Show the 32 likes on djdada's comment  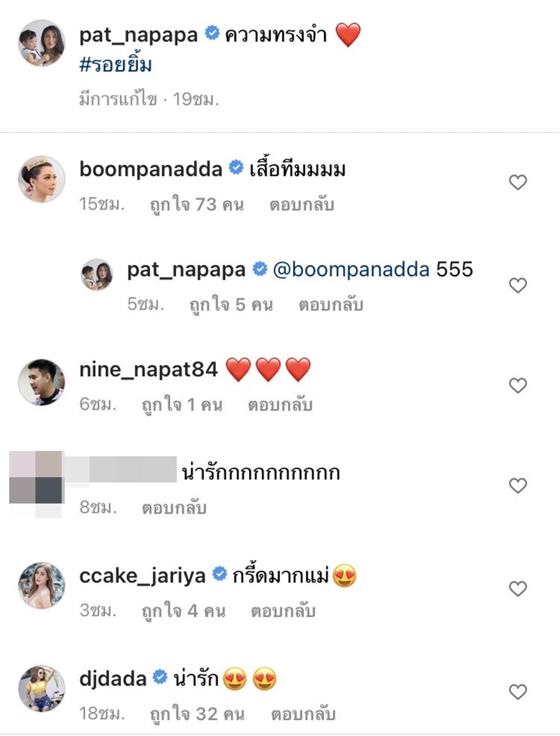tap(197, 714)
